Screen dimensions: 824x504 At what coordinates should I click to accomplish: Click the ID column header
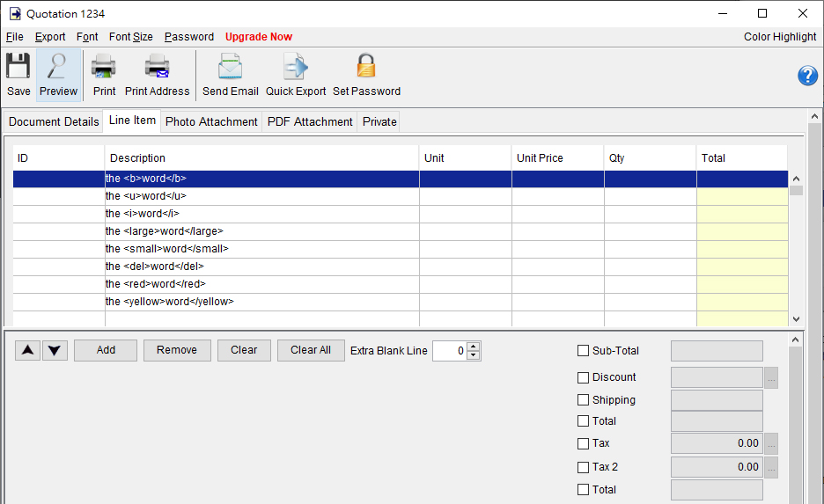click(59, 158)
